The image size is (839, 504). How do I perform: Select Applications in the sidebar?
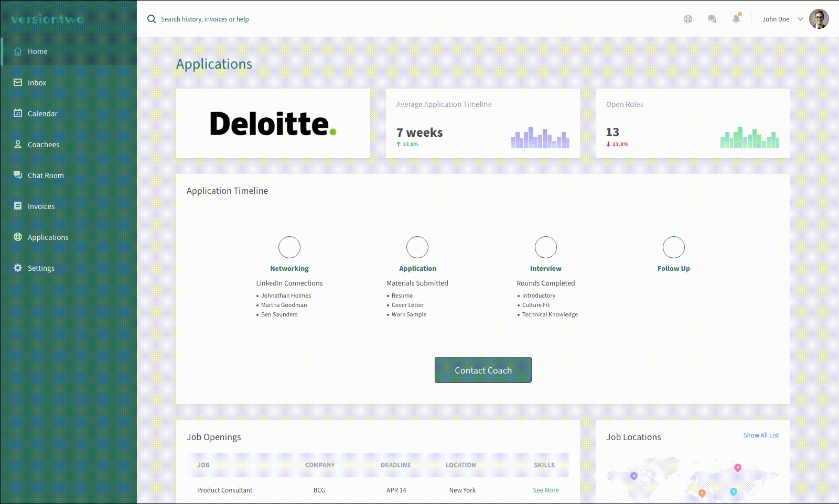[x=69, y=237]
